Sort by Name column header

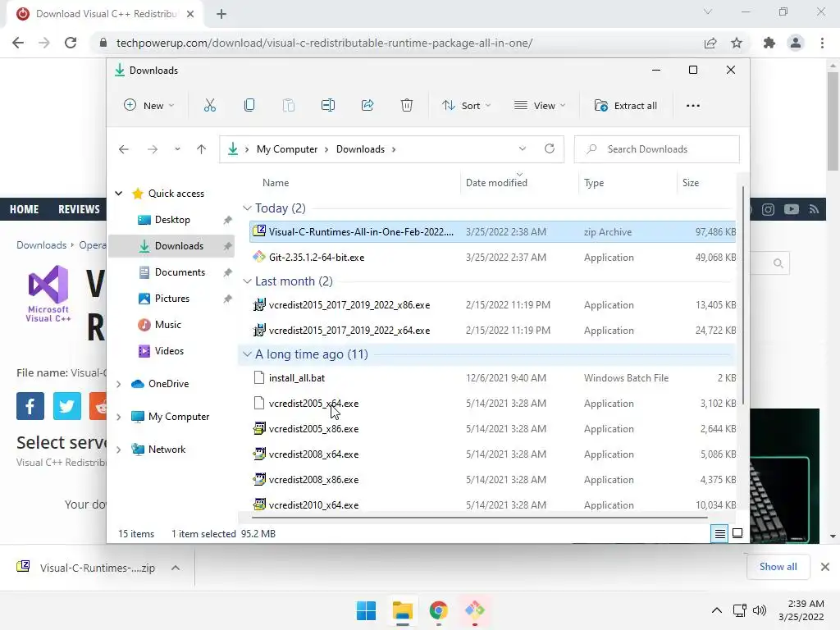coord(276,183)
